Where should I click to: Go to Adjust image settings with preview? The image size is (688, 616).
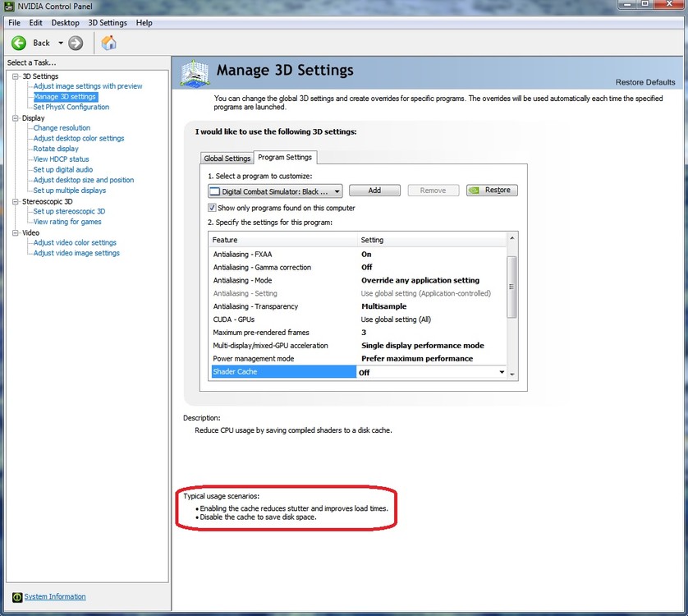coord(88,86)
